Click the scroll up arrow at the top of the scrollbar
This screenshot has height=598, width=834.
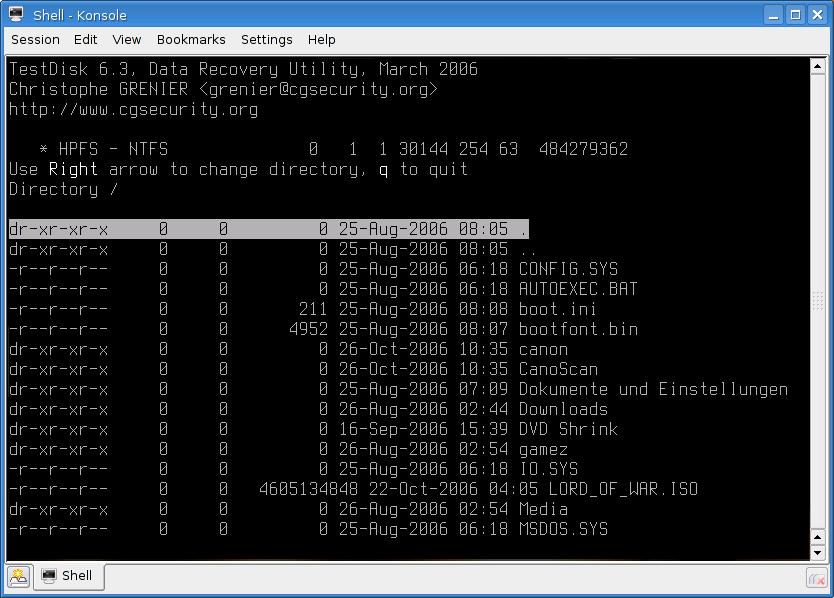tap(818, 67)
